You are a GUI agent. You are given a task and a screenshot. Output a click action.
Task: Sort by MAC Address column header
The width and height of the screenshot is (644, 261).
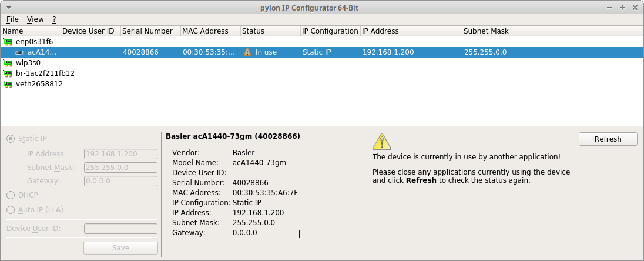pos(211,31)
